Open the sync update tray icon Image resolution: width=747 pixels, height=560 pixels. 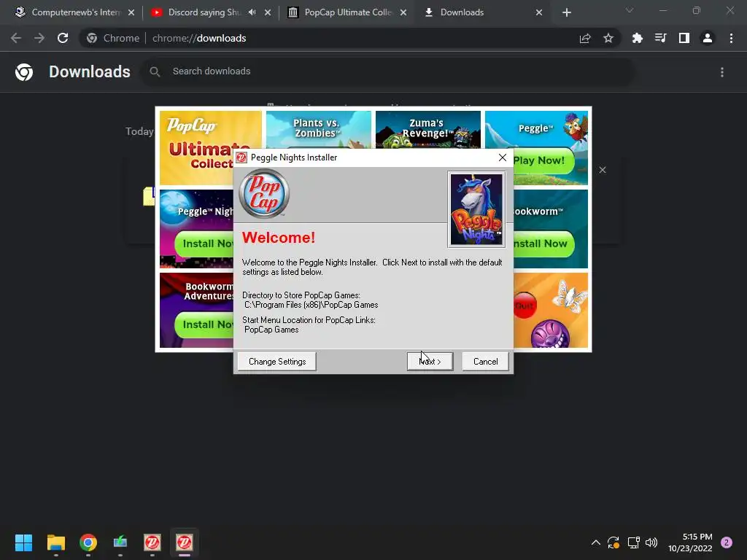(614, 542)
